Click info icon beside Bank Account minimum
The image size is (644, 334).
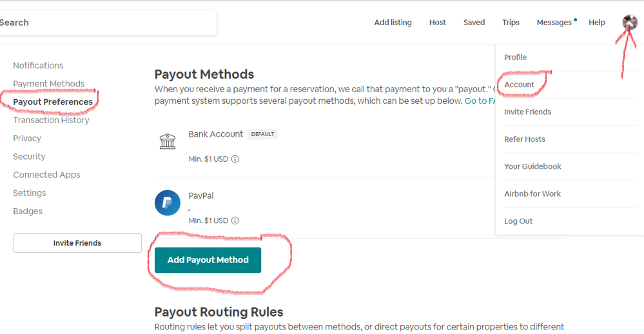235,159
